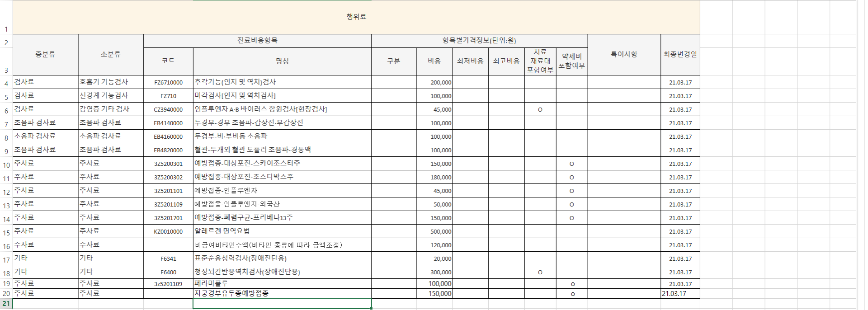This screenshot has height=310, width=868.
Task: Click the 소분류 column header cell
Action: [111, 55]
